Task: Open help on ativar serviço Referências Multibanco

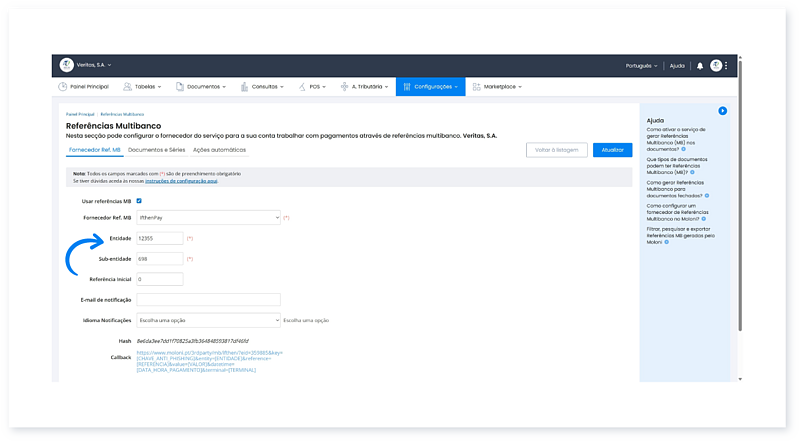Action: pos(676,139)
